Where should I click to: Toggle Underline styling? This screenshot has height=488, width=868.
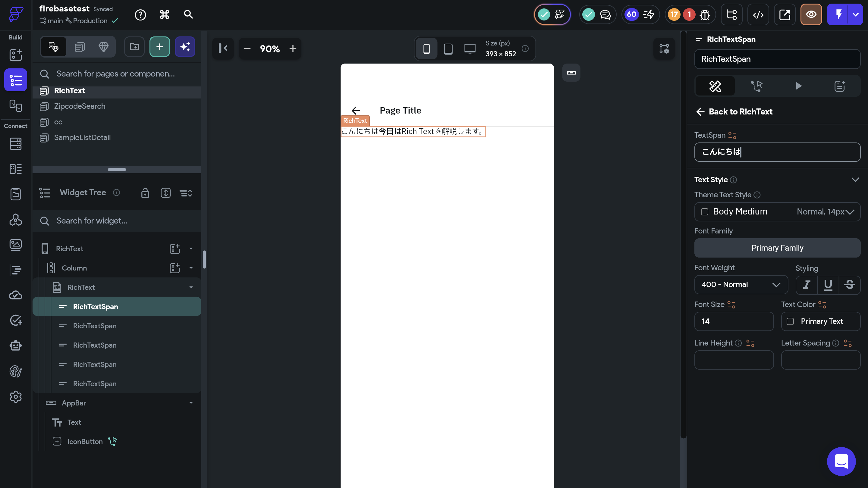(x=828, y=285)
